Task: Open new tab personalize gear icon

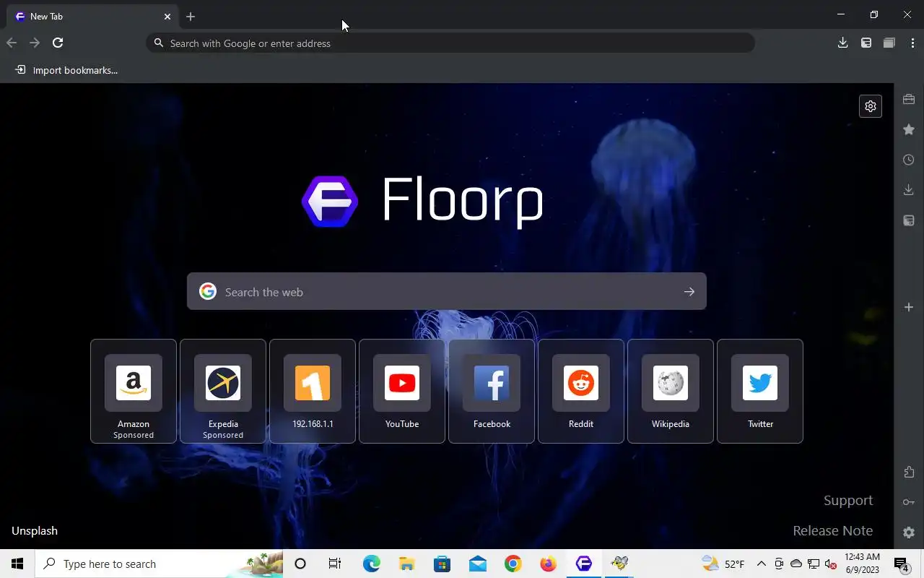Action: (871, 106)
